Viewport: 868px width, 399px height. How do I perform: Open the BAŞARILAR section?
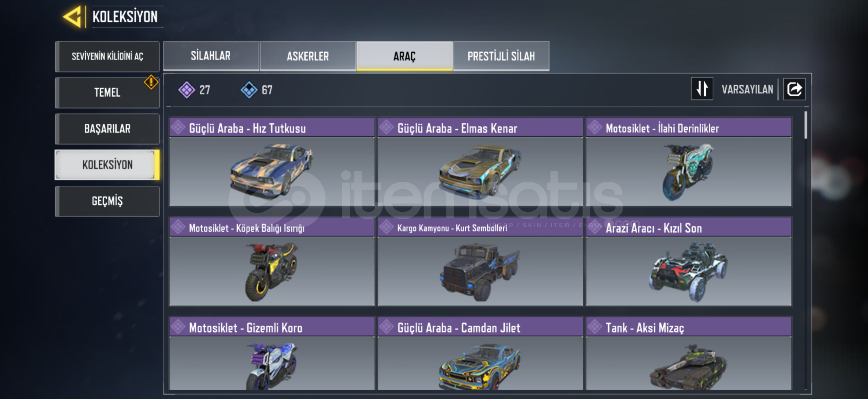coord(107,129)
